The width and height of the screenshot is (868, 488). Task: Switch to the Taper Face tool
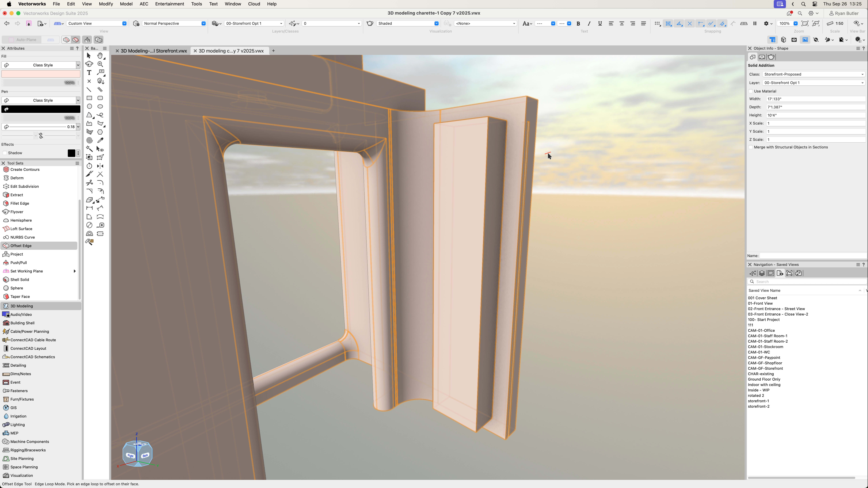coord(19,296)
